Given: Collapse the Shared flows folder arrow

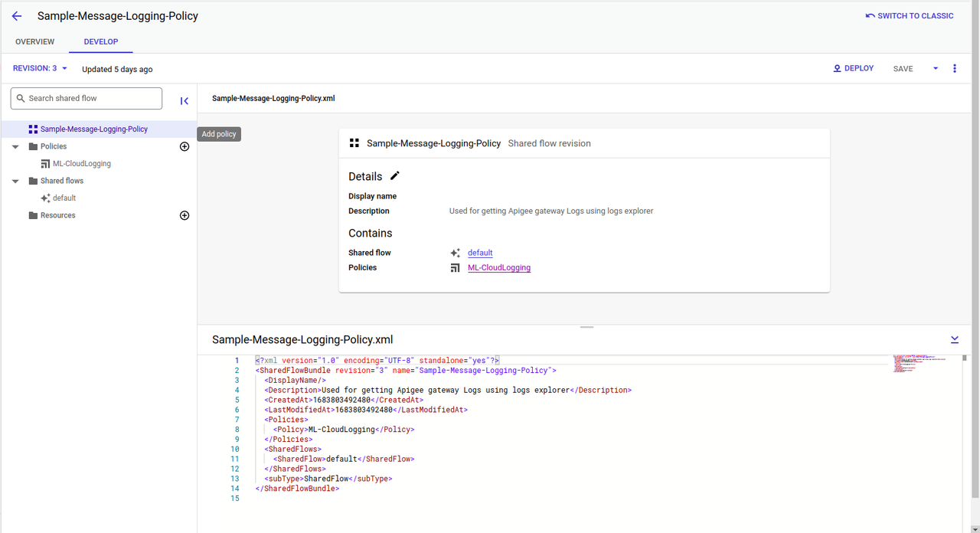Looking at the screenshot, I should point(15,181).
